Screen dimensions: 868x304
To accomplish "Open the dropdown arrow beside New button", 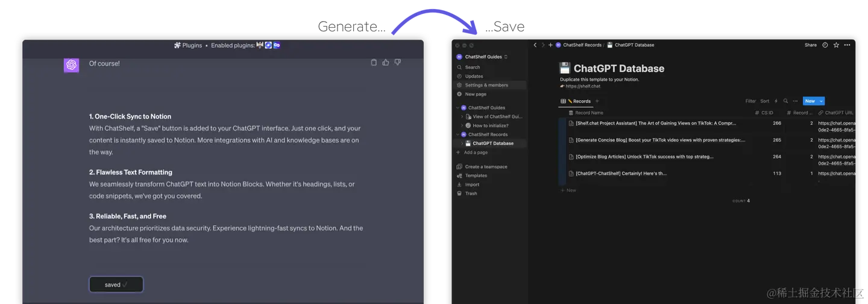I will pos(821,101).
